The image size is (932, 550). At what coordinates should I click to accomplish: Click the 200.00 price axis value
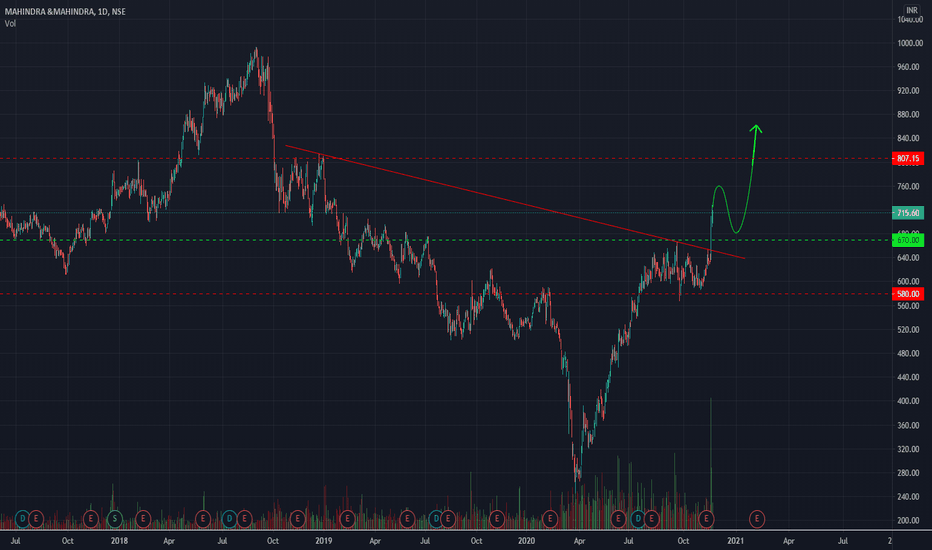click(x=909, y=520)
